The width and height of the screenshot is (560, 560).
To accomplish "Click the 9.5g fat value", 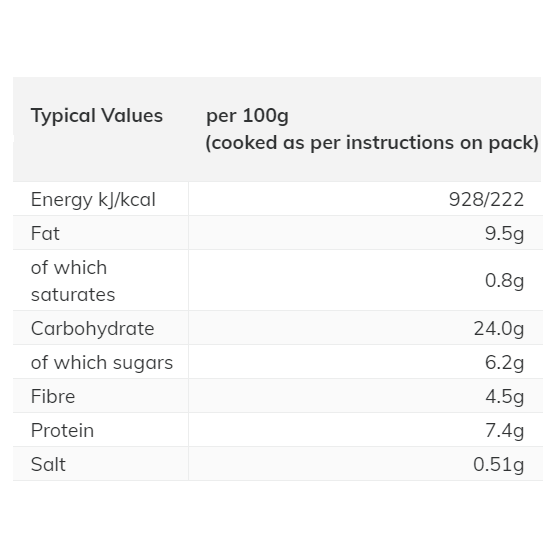I will point(504,234).
